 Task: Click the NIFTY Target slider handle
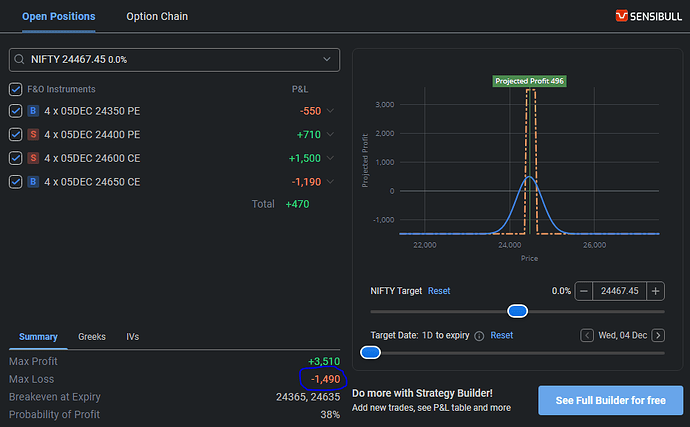coord(518,311)
